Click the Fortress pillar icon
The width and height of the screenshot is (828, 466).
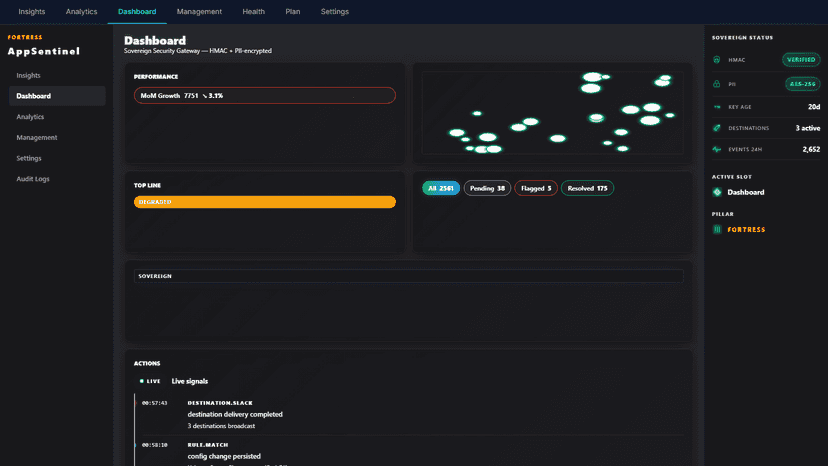tap(717, 229)
